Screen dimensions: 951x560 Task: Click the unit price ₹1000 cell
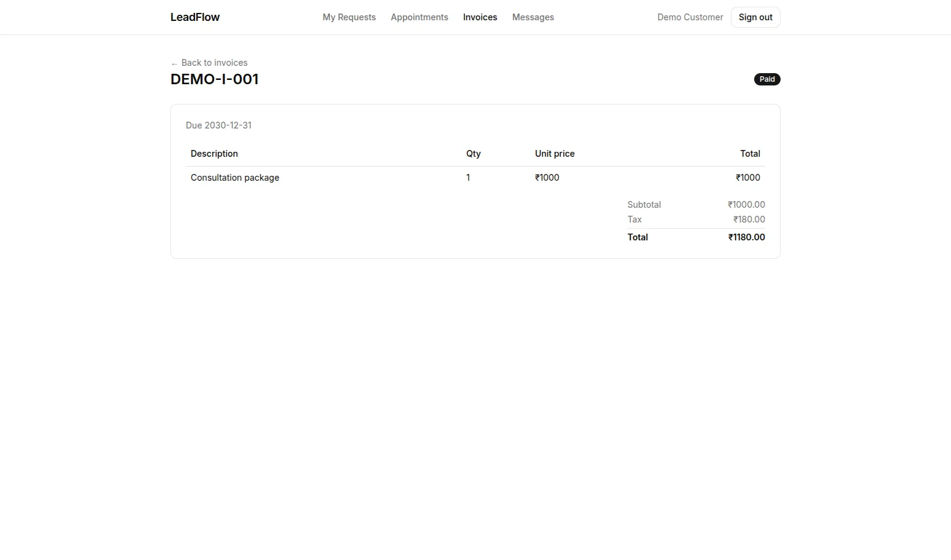pyautogui.click(x=547, y=178)
